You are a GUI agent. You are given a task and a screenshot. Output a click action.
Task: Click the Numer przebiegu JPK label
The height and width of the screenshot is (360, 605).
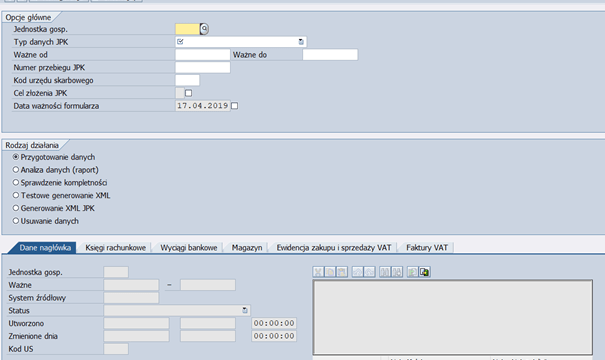(x=49, y=68)
